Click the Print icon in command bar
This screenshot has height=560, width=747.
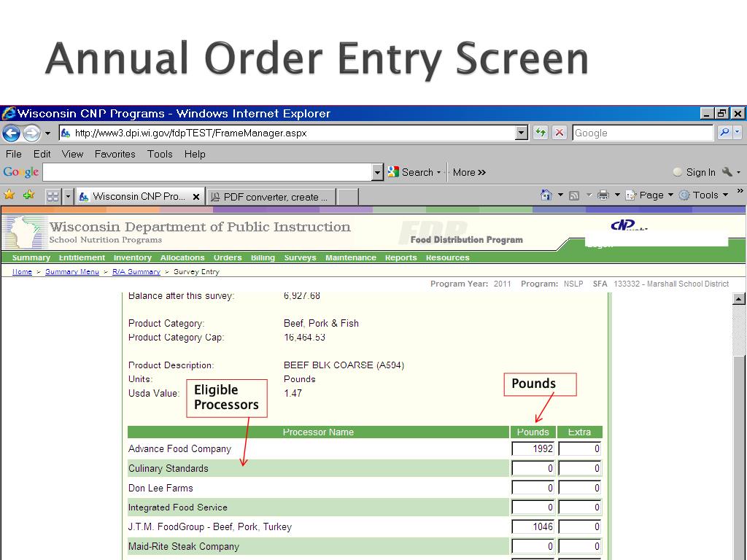[603, 195]
